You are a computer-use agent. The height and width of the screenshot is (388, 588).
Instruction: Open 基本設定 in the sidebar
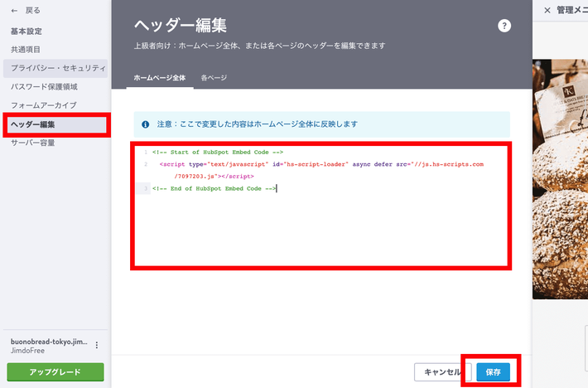27,32
